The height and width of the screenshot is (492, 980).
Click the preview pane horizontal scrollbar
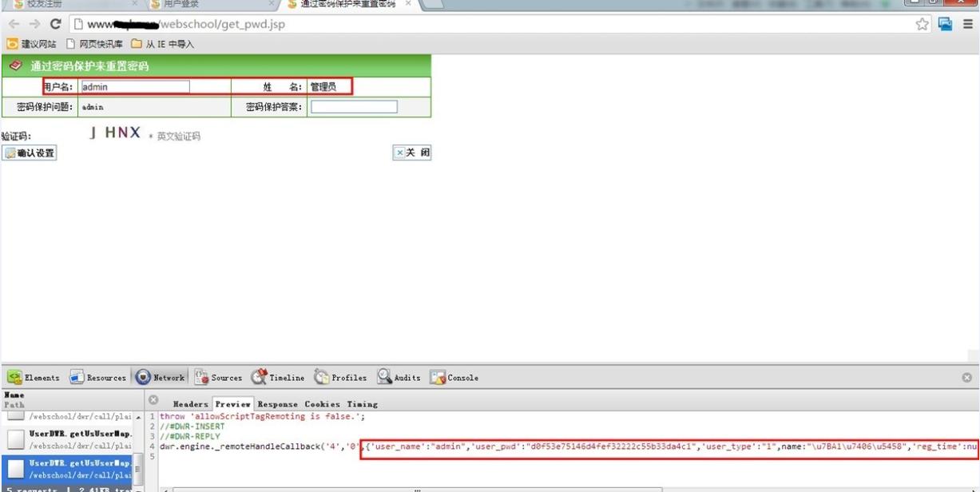point(415,488)
